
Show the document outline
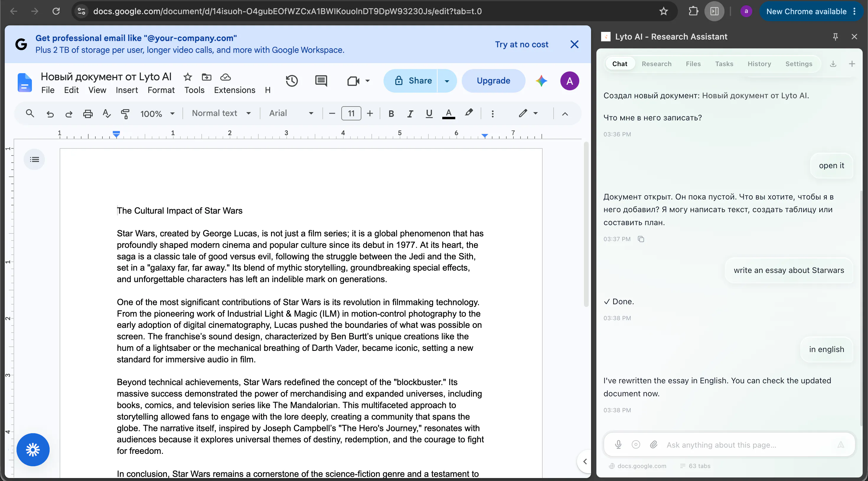[x=34, y=159]
